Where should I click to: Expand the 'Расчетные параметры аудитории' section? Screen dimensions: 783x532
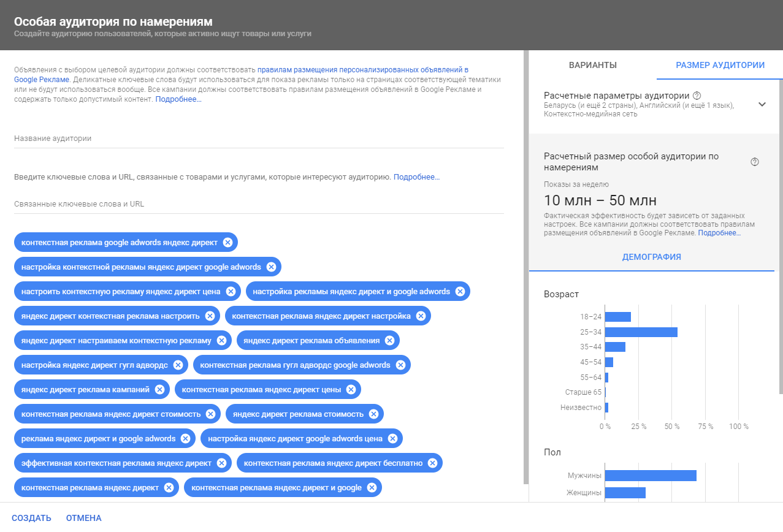pos(762,104)
